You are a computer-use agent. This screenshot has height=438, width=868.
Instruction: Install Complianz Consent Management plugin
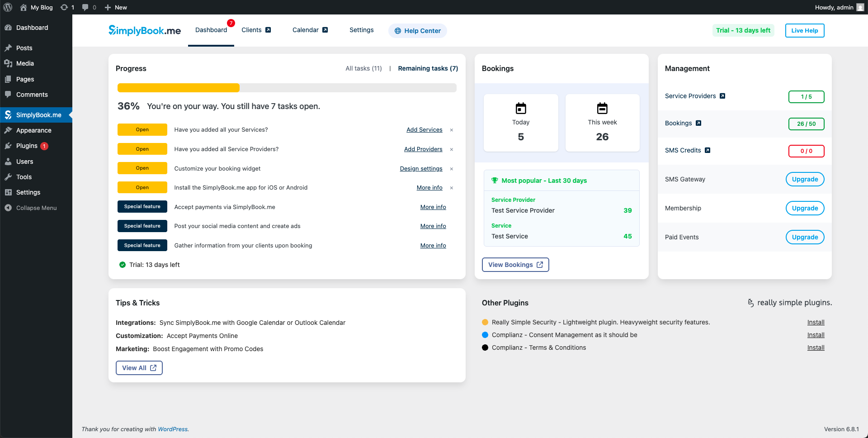(816, 335)
